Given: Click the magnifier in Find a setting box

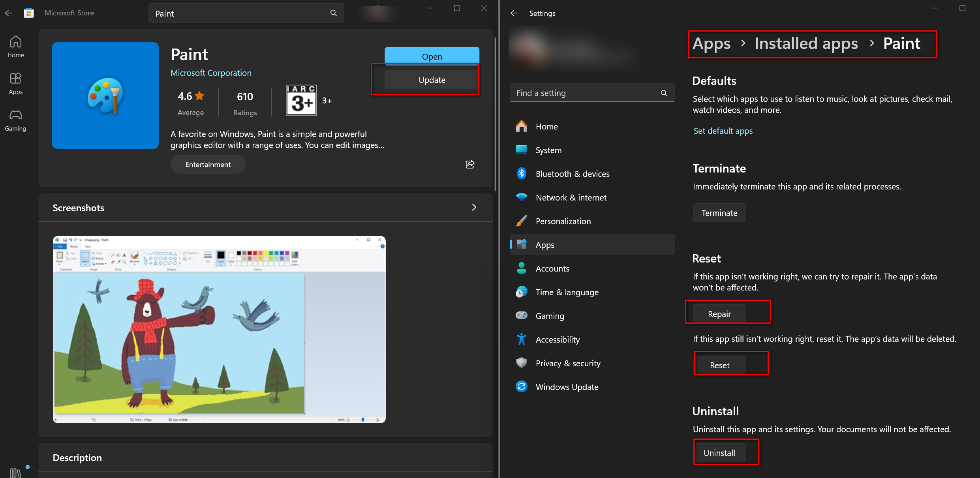Looking at the screenshot, I should point(664,93).
